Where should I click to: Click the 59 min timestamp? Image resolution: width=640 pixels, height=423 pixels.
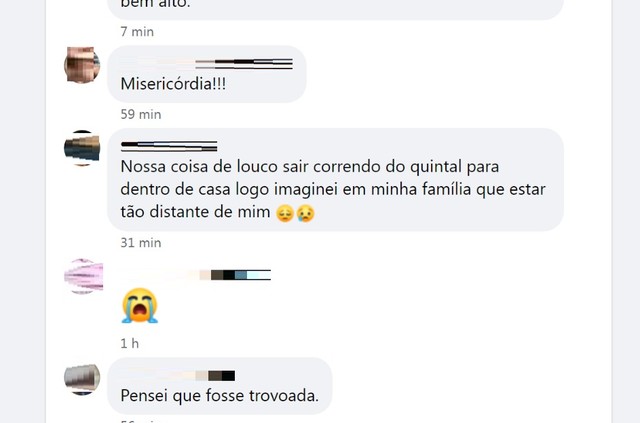[141, 114]
